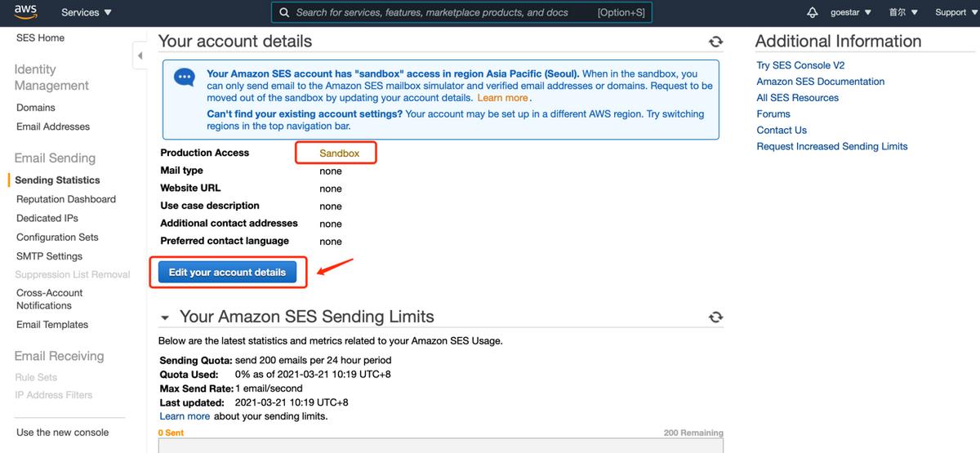
Task: Click the search magnifier icon
Action: point(284,12)
